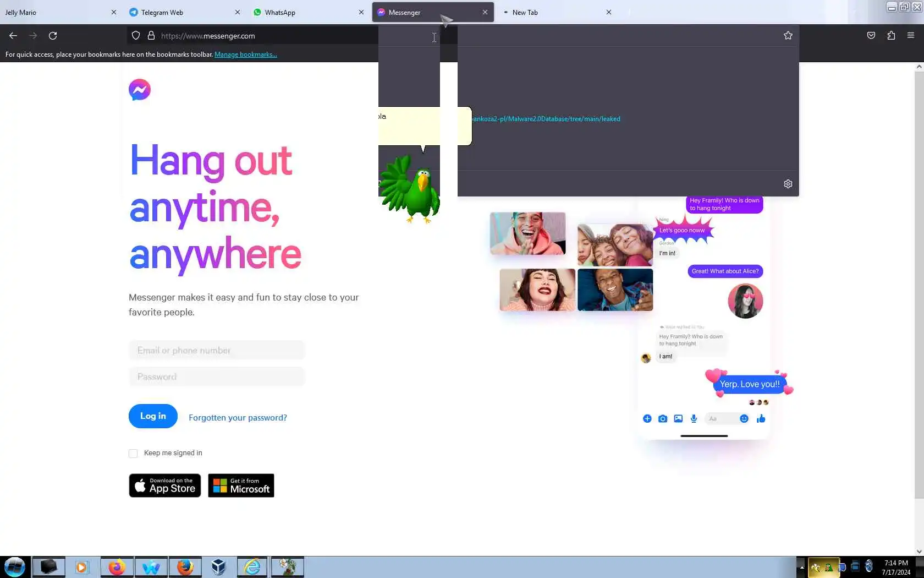
Task: Open Firefox Nightly from the taskbar
Action: click(x=117, y=567)
